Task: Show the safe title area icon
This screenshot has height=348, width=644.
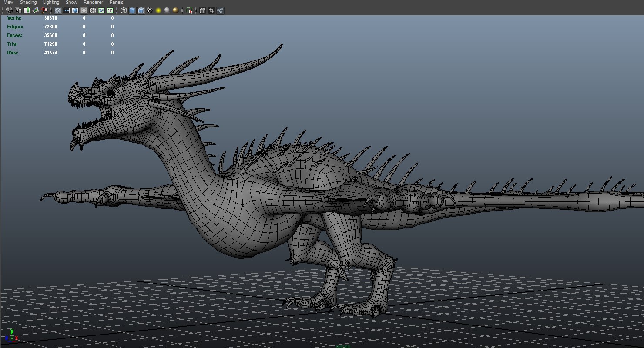Action: (x=110, y=11)
